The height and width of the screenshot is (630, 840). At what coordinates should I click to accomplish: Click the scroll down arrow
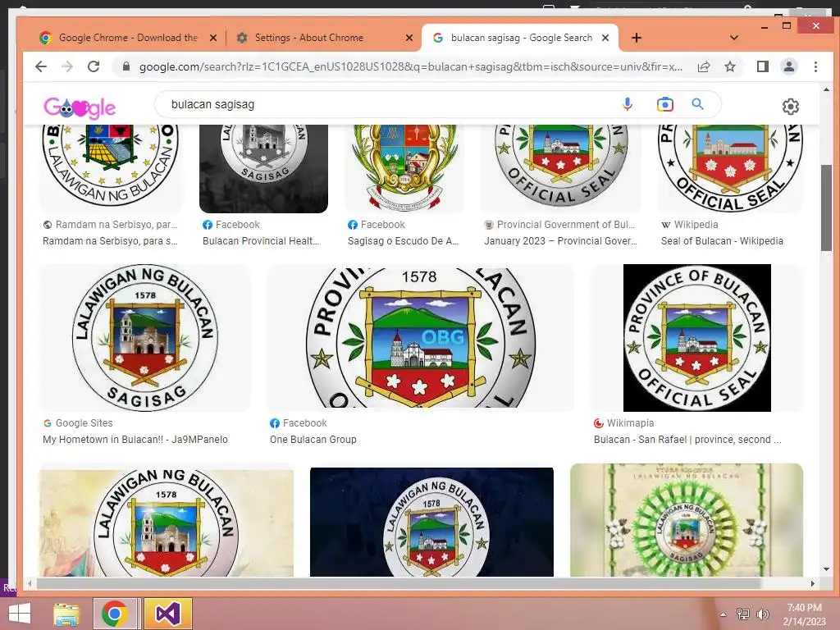827,569
